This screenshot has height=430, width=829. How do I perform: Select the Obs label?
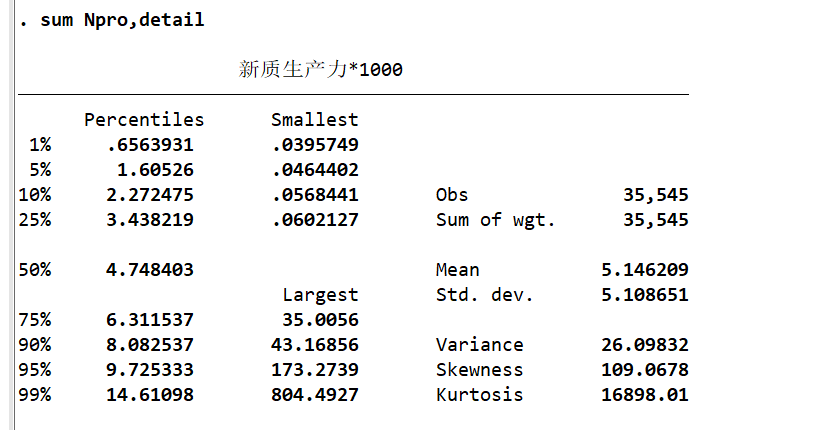(452, 194)
